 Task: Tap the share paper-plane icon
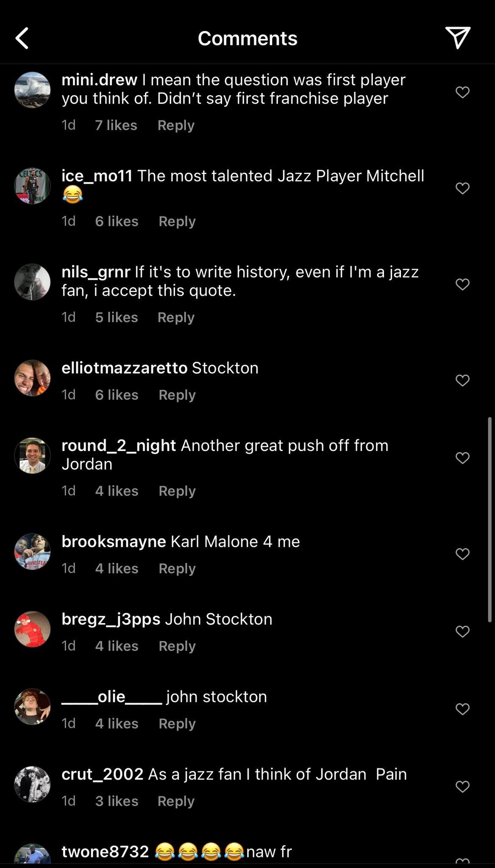click(x=458, y=38)
